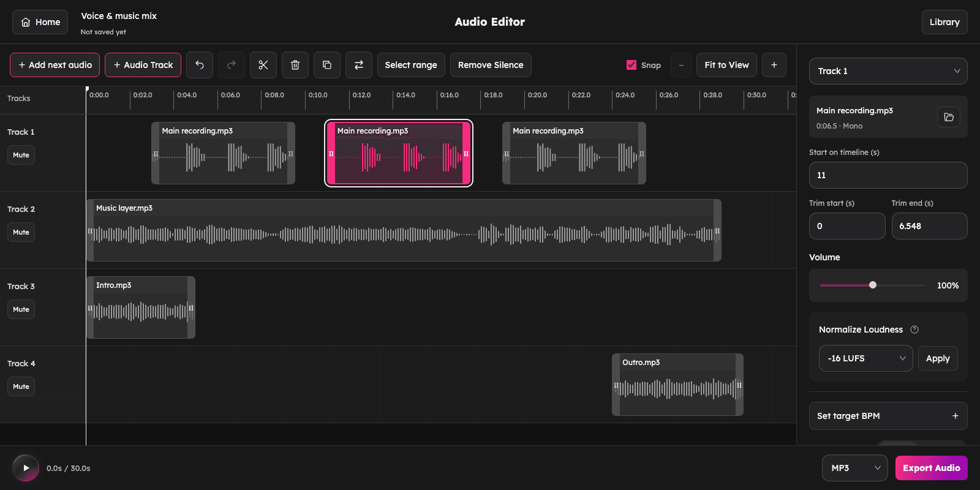Go to Home
Viewport: 980px width, 490px height.
[x=40, y=22]
